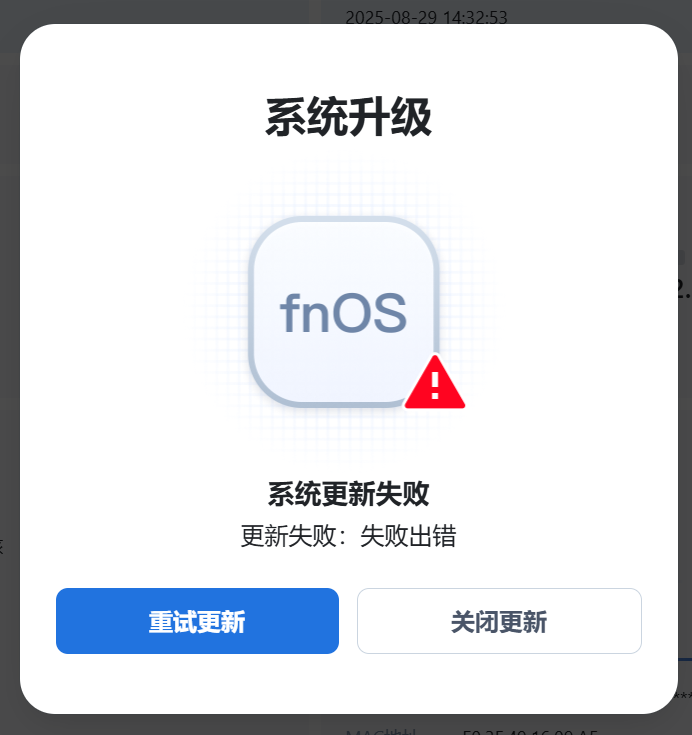This screenshot has width=692, height=735.
Task: Click the 重试更新 retry update button
Action: coord(197,621)
